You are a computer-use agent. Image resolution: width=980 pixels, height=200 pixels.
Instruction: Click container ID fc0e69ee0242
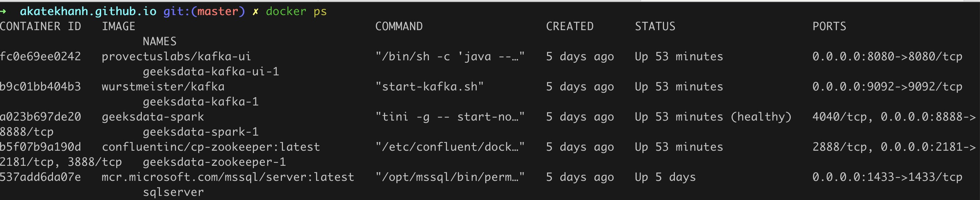[x=41, y=57]
